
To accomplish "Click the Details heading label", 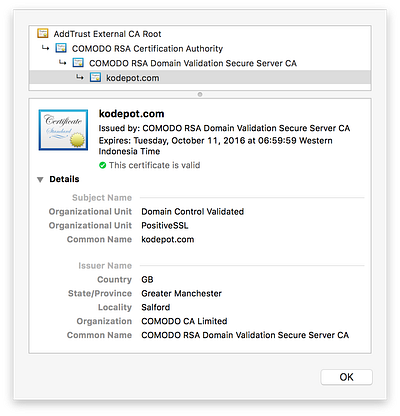I will tap(64, 179).
